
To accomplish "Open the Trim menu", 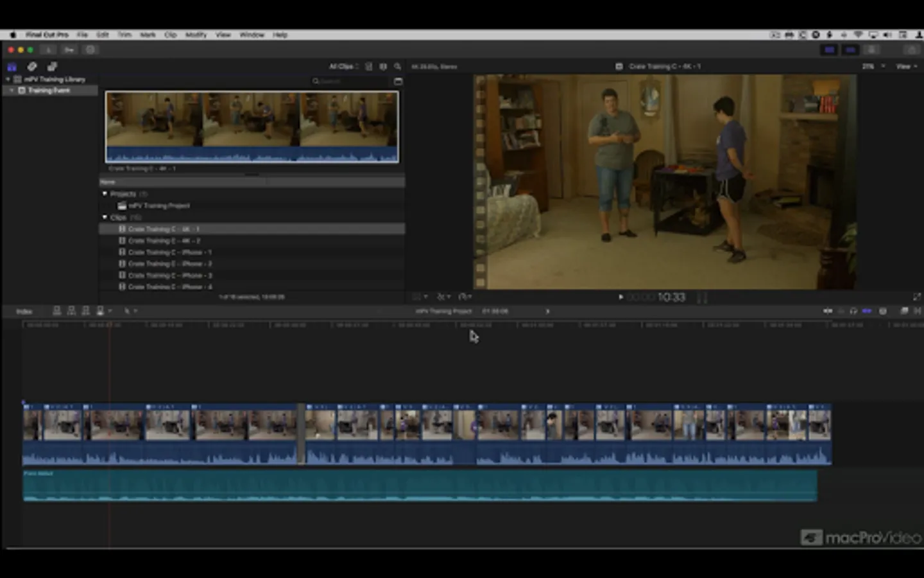I will 124,35.
